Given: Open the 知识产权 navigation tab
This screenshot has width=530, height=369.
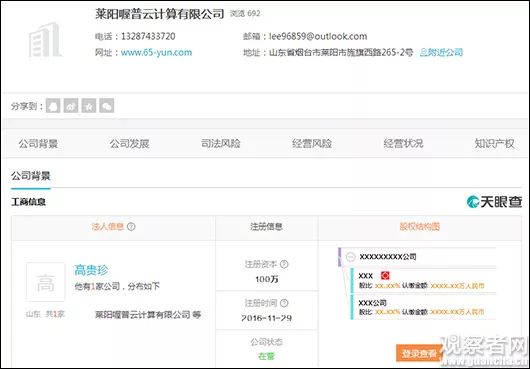Looking at the screenshot, I should pyautogui.click(x=495, y=144).
